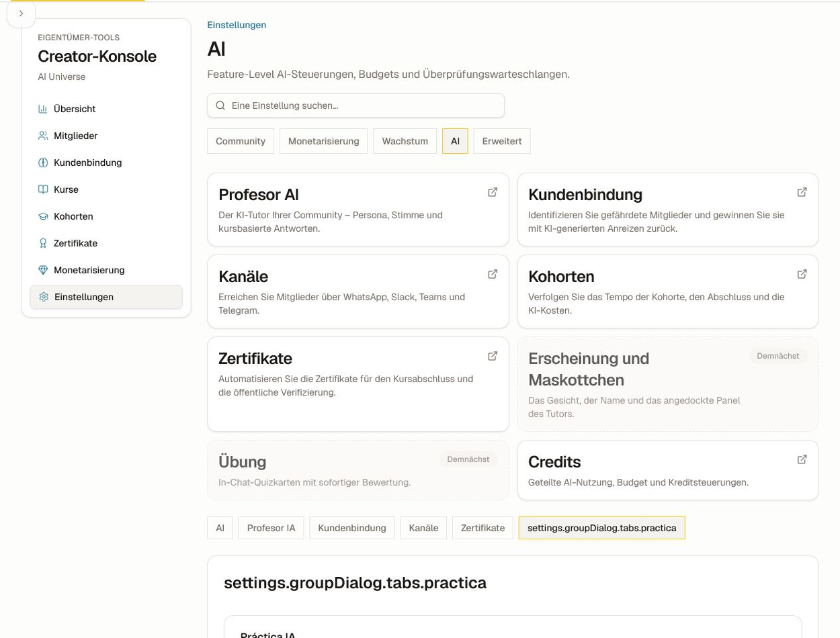840x638 pixels.
Task: Open the Zertifikate settings card
Action: [358, 384]
